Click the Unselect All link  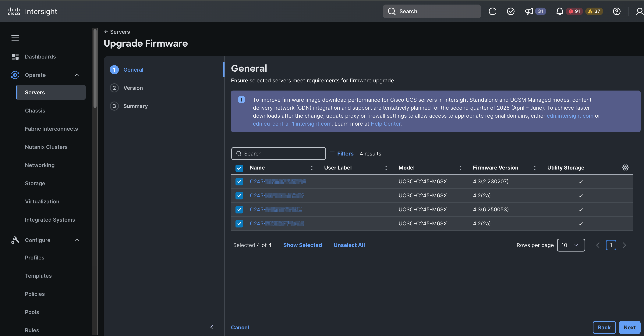pyautogui.click(x=349, y=245)
